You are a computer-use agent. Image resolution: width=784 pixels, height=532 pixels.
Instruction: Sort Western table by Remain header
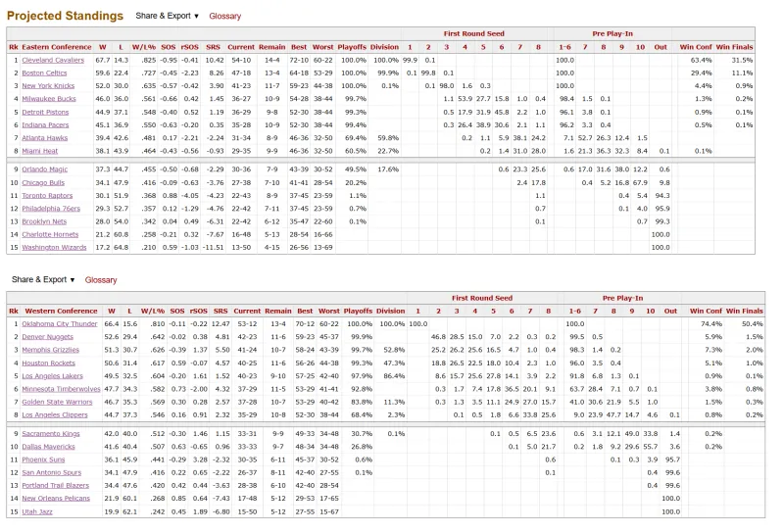[x=278, y=311]
